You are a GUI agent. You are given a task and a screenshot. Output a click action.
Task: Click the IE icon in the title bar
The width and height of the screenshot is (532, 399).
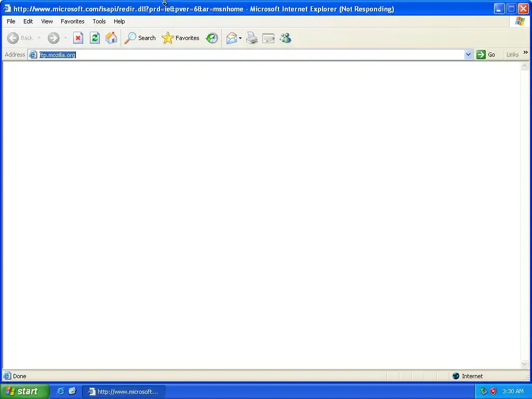(x=7, y=8)
